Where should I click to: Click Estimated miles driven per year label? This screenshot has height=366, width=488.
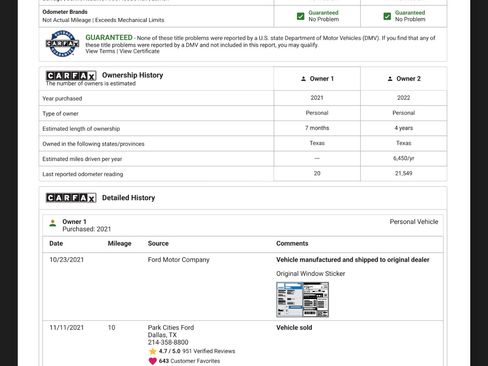coord(82,159)
